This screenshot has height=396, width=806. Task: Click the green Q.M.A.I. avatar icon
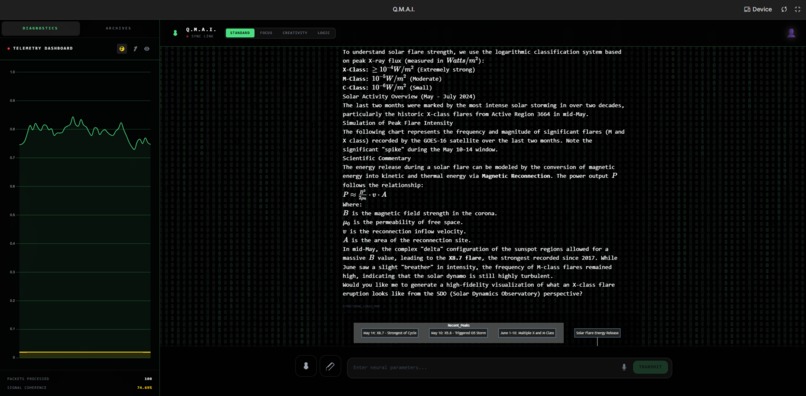tap(175, 33)
